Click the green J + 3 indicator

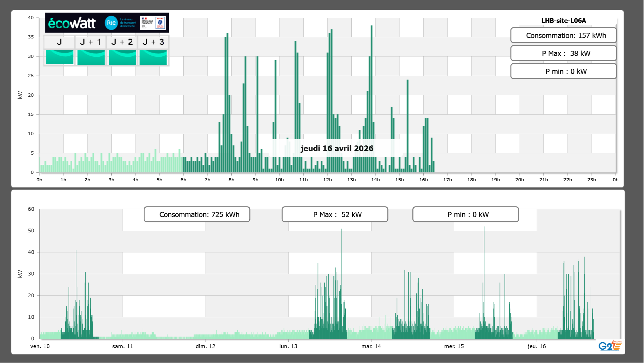coord(153,57)
